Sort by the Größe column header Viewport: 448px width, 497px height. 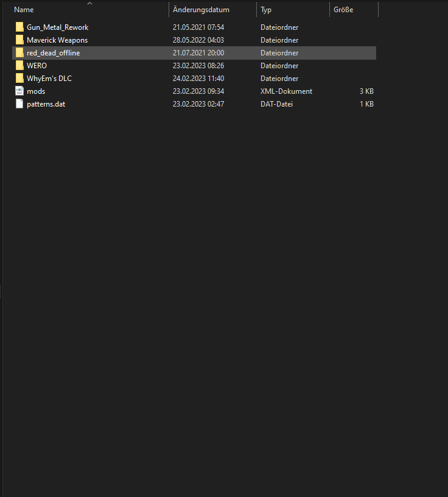click(343, 10)
